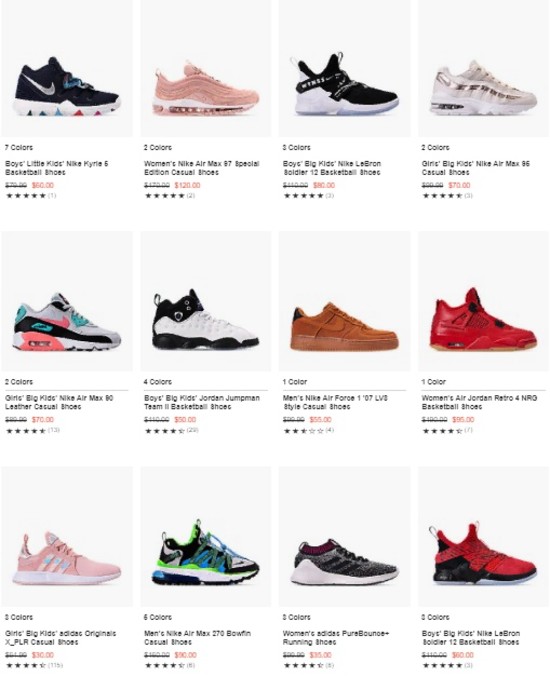This screenshot has height=676, width=550.
Task: Click Girls' Big Kids' Nike Air Max 90 title
Action: click(59, 402)
